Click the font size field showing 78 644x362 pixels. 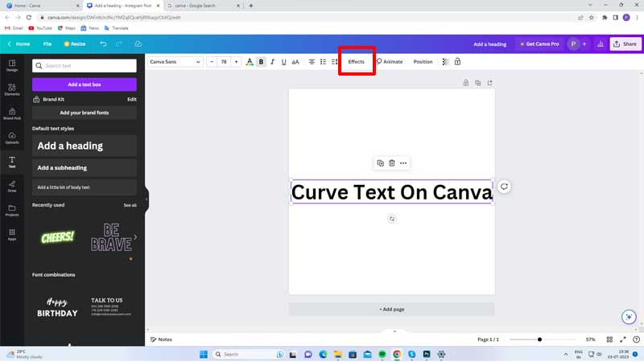(224, 62)
